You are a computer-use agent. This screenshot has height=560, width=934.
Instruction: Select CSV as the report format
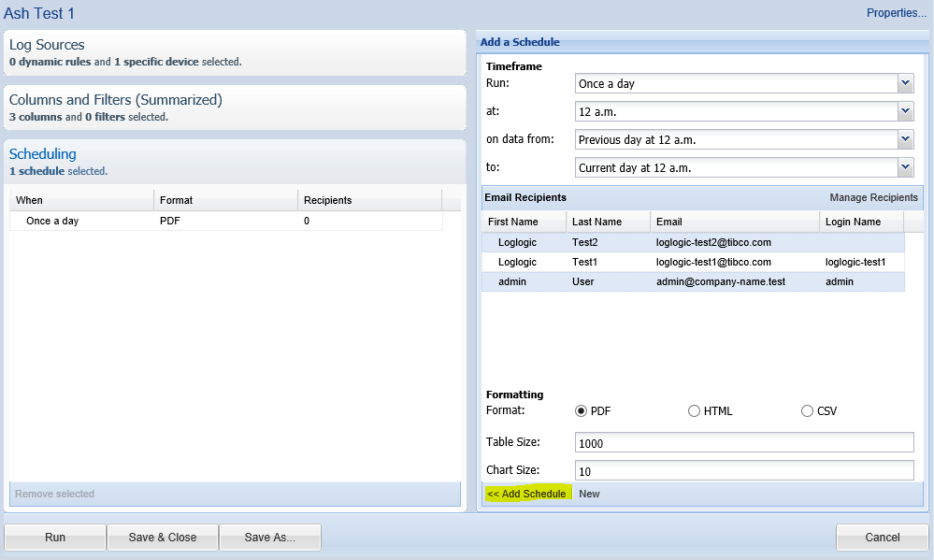click(x=807, y=411)
